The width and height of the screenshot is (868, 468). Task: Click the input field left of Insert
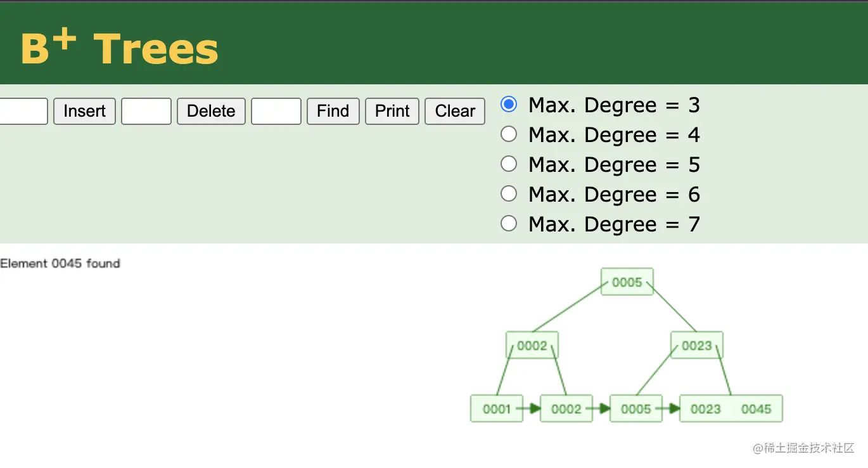click(23, 111)
